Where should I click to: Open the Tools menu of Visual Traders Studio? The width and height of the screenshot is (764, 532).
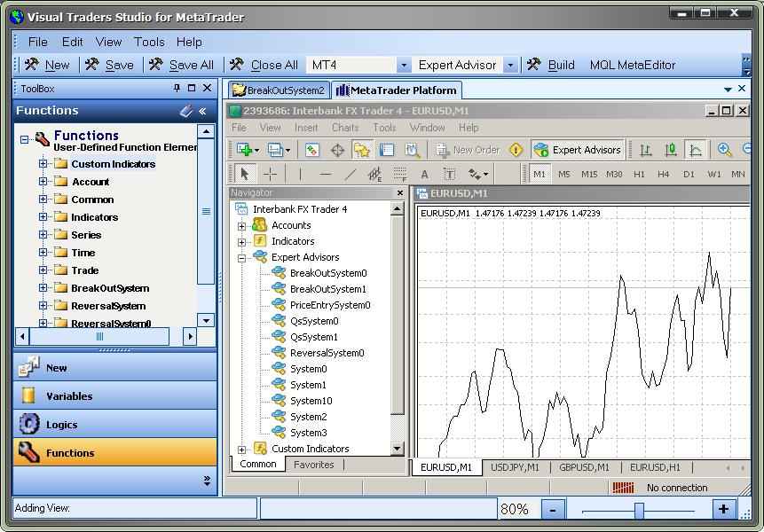click(x=149, y=42)
